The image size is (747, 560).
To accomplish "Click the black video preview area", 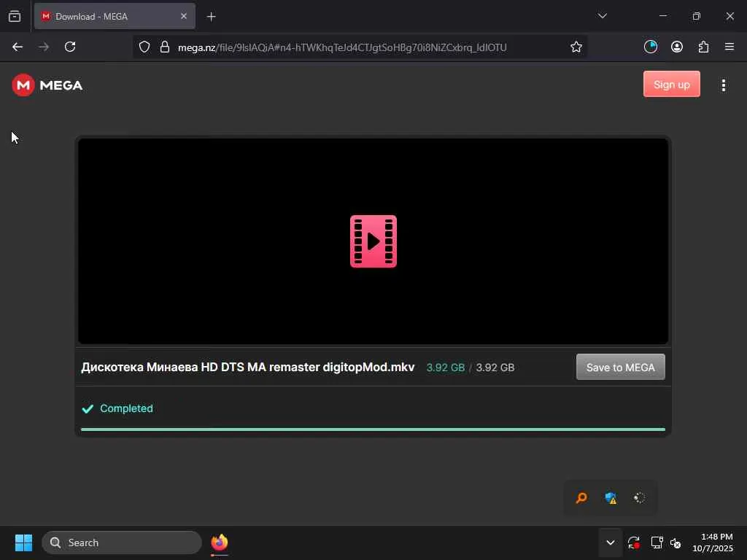I will point(373,241).
